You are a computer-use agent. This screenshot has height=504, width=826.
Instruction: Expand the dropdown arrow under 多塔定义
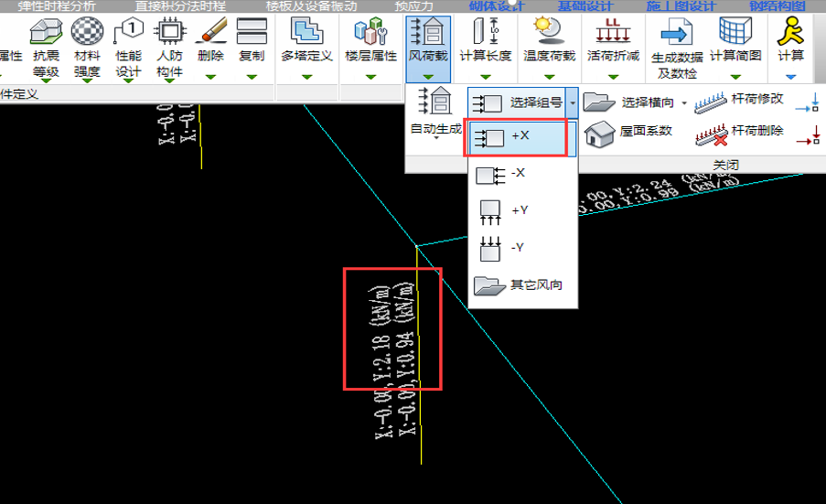point(307,77)
